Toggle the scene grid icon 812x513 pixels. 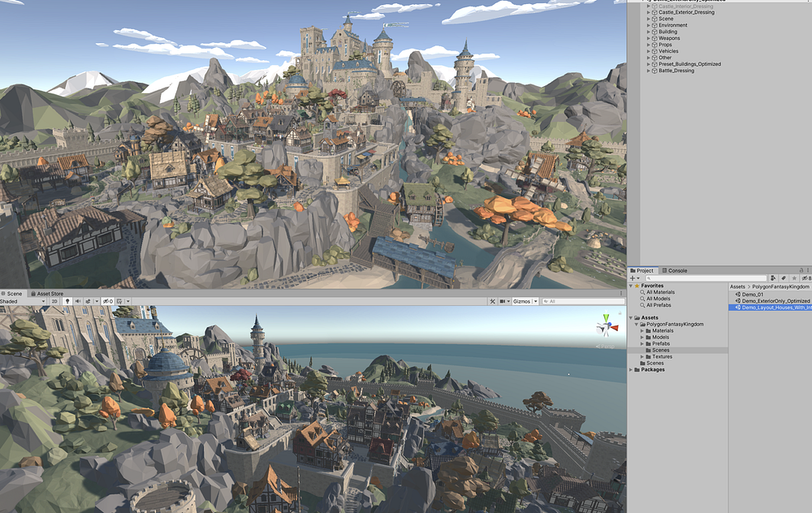(x=119, y=301)
